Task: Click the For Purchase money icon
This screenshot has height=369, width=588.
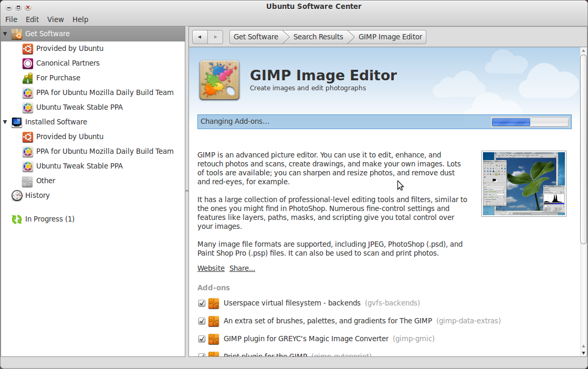Action: point(28,78)
